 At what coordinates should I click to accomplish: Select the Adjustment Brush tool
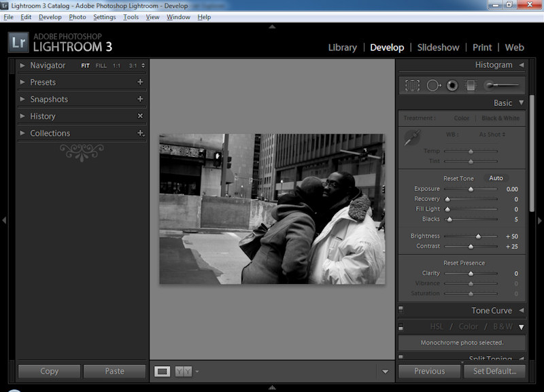coord(502,86)
